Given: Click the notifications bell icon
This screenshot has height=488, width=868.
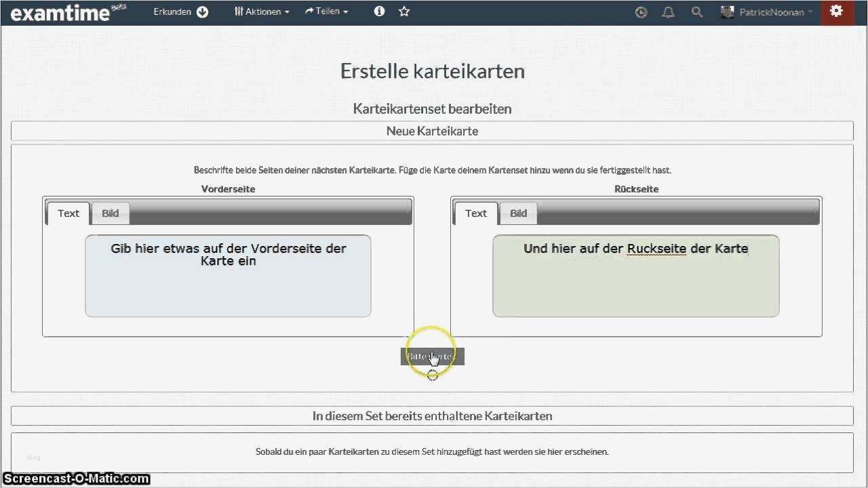Looking at the screenshot, I should (x=668, y=12).
